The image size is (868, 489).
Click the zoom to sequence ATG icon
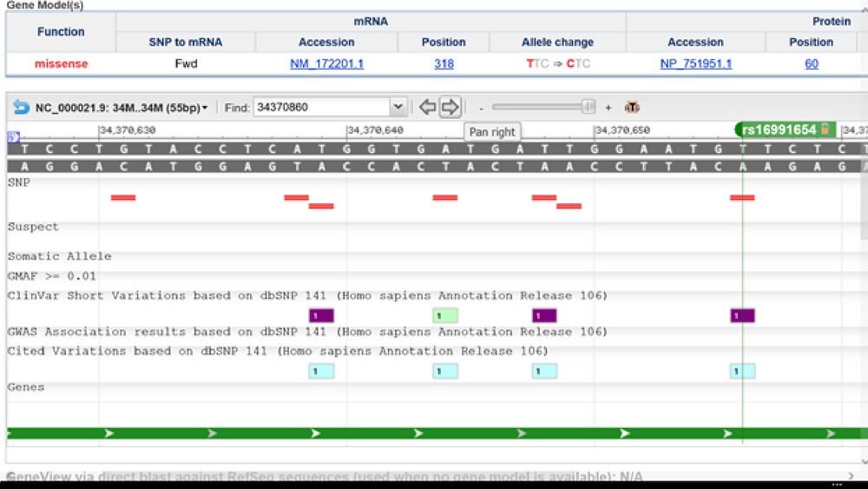632,108
